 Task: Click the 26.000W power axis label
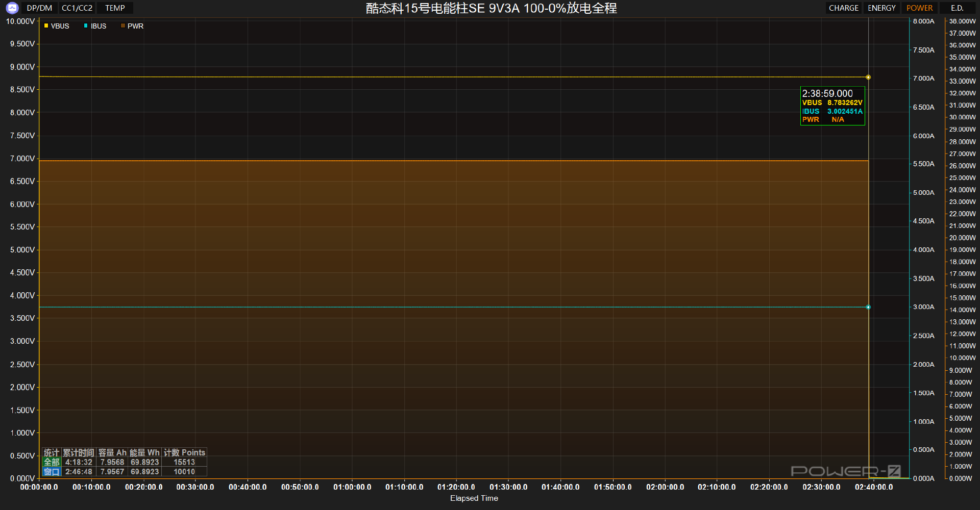pyautogui.click(x=962, y=166)
